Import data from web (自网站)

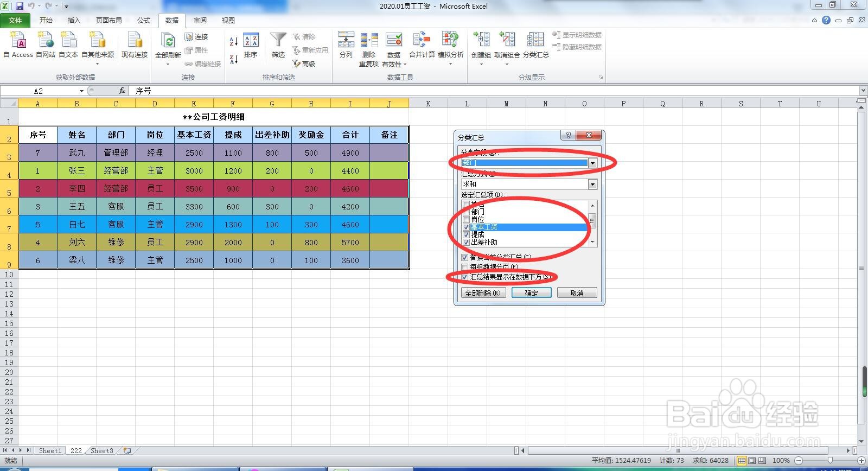click(x=46, y=44)
